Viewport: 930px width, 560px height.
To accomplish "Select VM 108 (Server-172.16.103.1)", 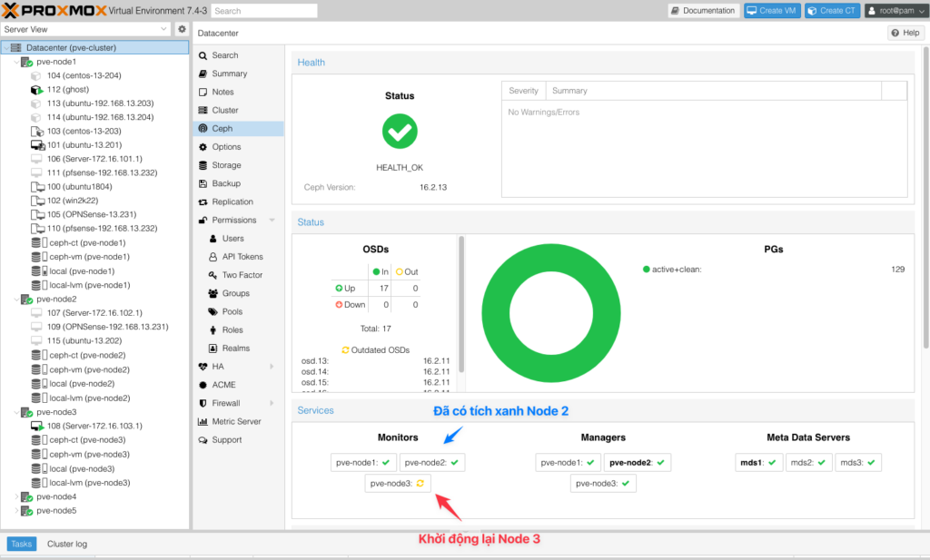I will pos(94,426).
